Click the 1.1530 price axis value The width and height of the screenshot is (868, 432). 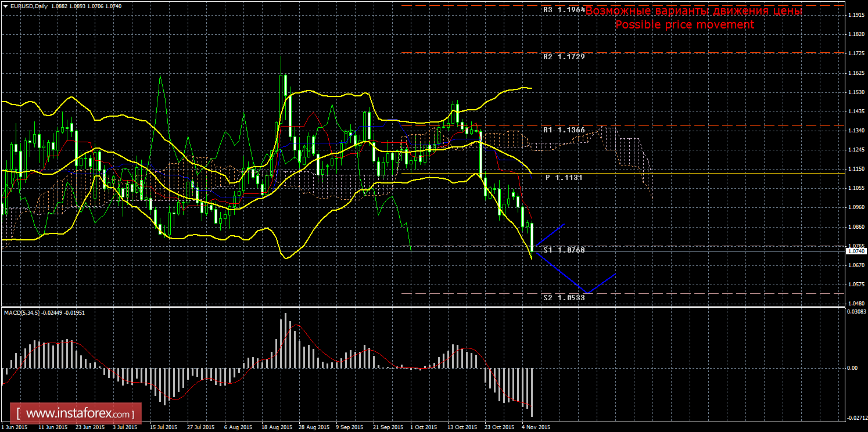(x=856, y=93)
